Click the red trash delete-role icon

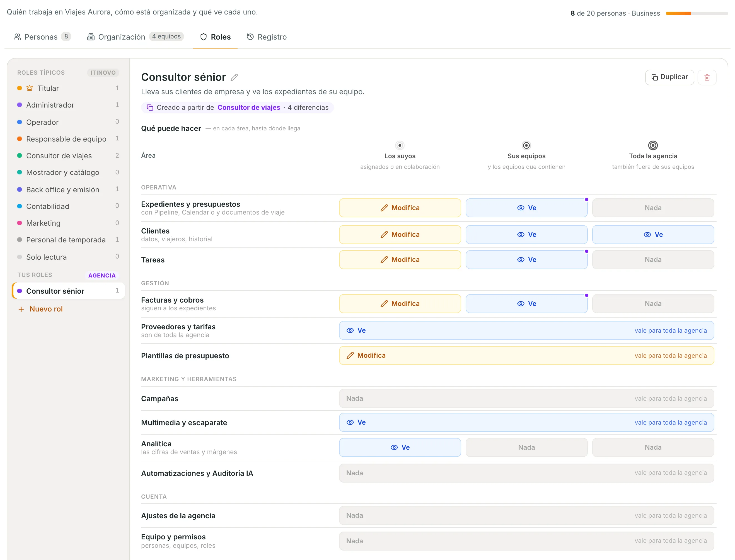[707, 77]
